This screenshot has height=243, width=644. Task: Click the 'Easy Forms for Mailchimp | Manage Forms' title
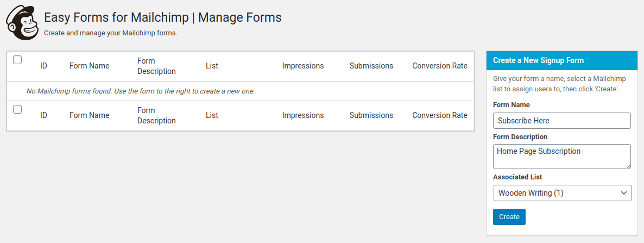[163, 17]
